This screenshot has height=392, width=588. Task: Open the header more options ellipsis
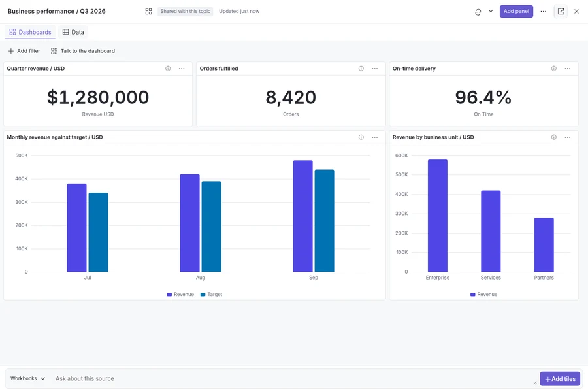pos(544,12)
